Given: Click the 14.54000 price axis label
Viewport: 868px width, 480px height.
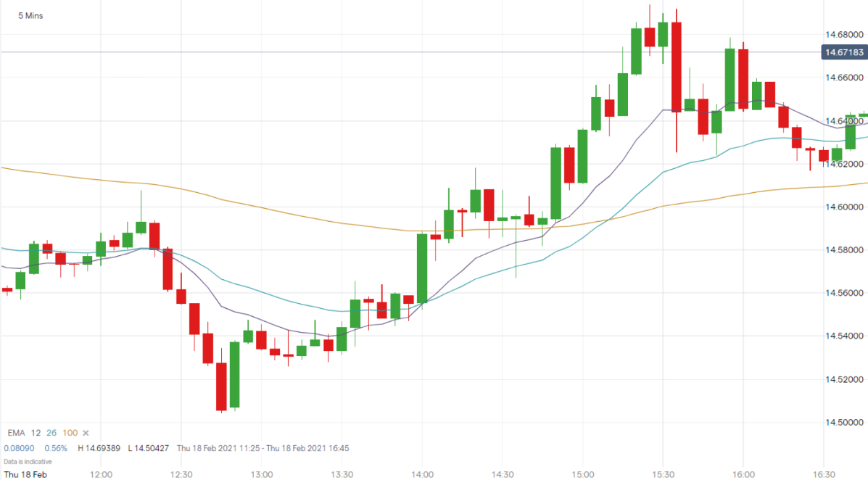Looking at the screenshot, I should tap(844, 336).
